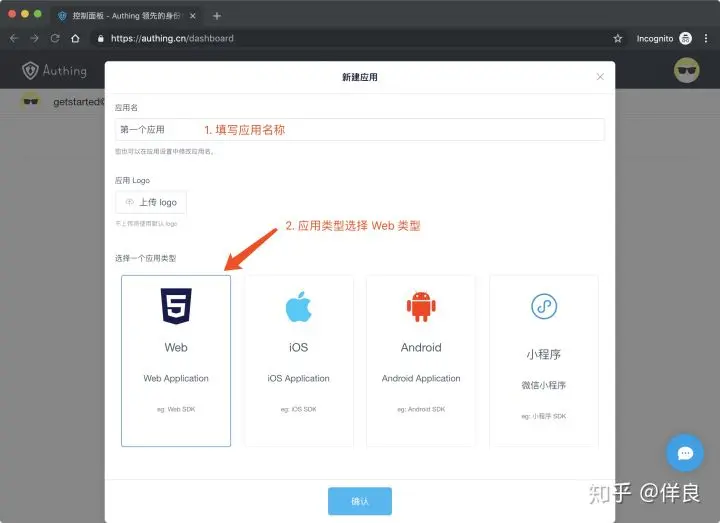Click the address bar URL
The height and width of the screenshot is (523, 720).
(x=172, y=39)
